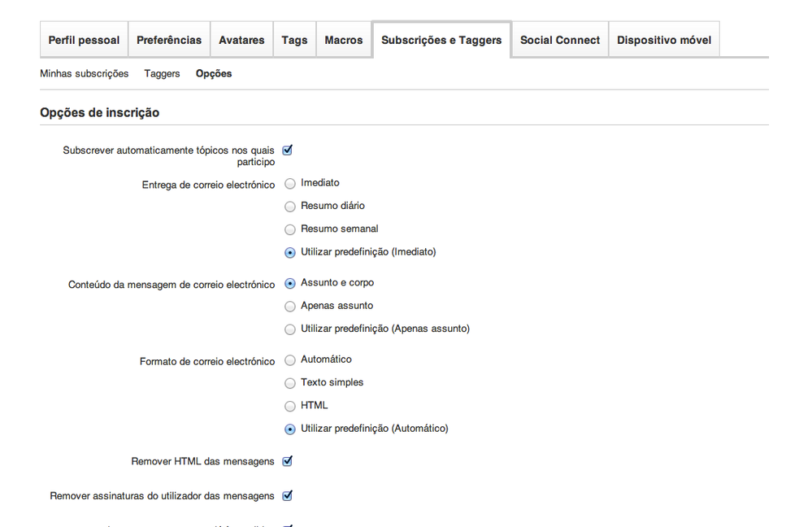Uncheck Remover HTML das mensagens
Screen dimensions: 812x527
287,461
